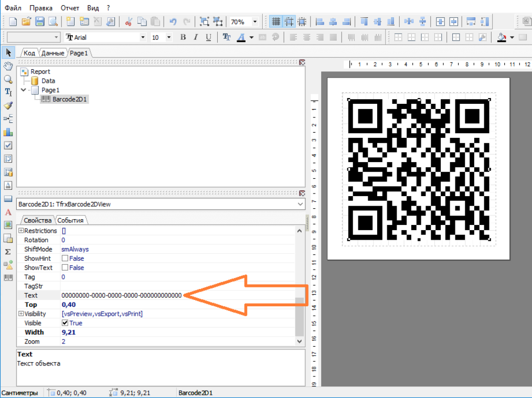Switch to the События tab
This screenshot has width=532, height=398.
(x=70, y=220)
